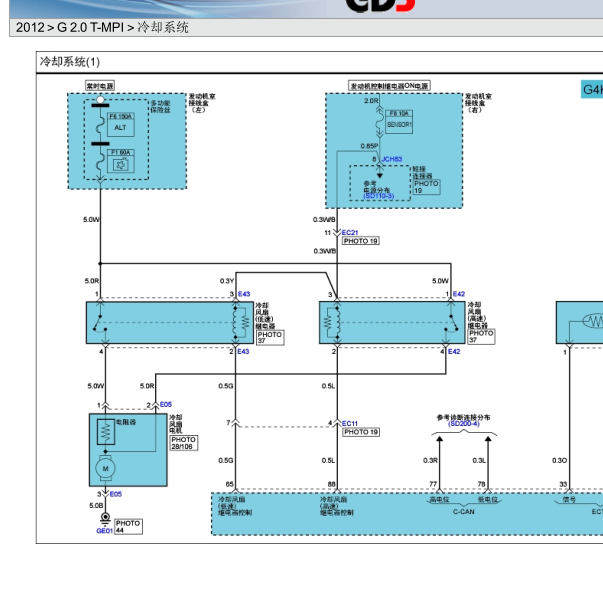Screen dimensions: 603x606
Task: Click the 0.3L CAN wire label
Action: [x=479, y=460]
